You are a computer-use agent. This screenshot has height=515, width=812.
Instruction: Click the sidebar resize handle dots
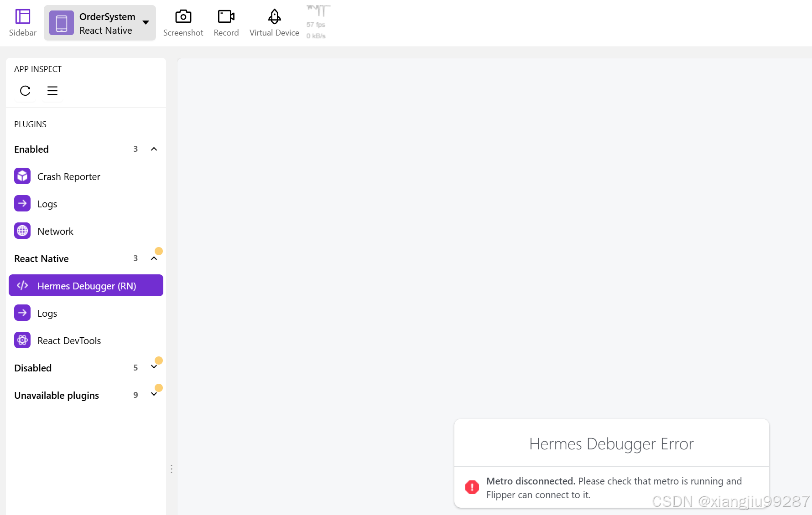pyautogui.click(x=172, y=469)
